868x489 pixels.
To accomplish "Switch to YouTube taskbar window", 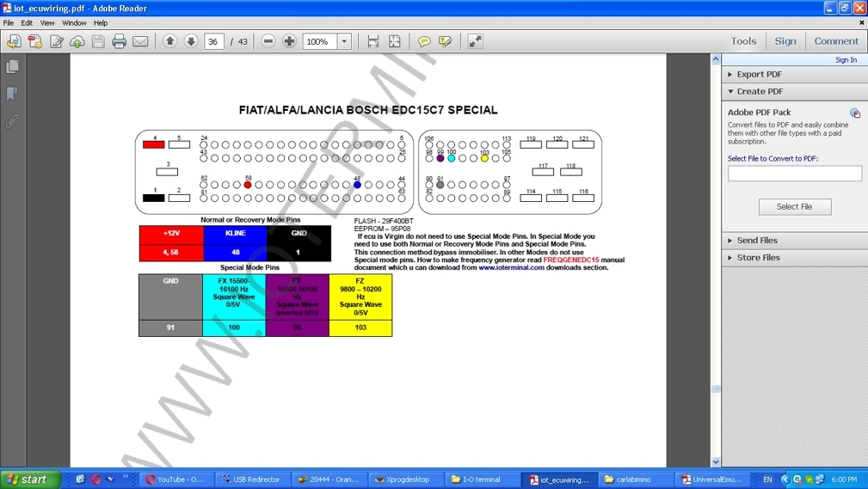I will [176, 480].
